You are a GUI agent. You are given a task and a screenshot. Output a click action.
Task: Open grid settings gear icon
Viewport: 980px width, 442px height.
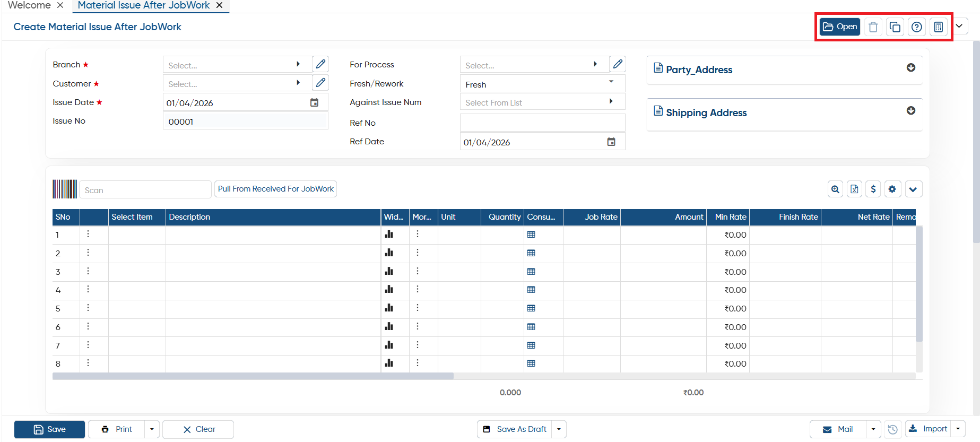point(892,189)
